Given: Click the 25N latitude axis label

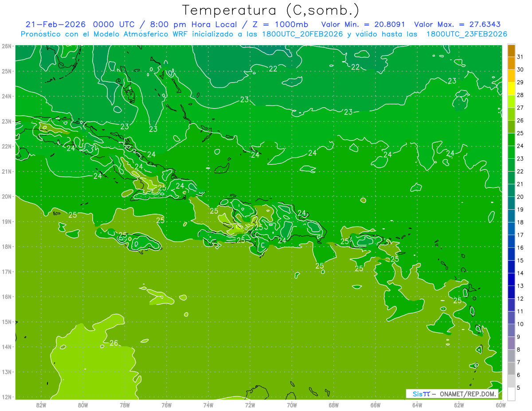Looking at the screenshot, I should tap(6, 71).
